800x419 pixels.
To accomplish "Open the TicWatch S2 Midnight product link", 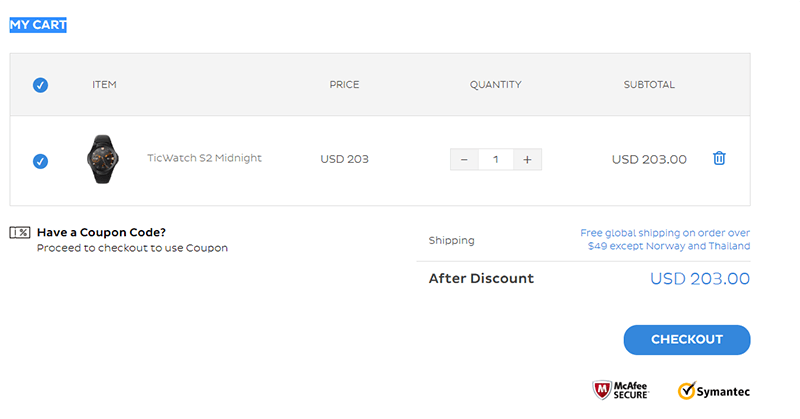I will pyautogui.click(x=204, y=158).
